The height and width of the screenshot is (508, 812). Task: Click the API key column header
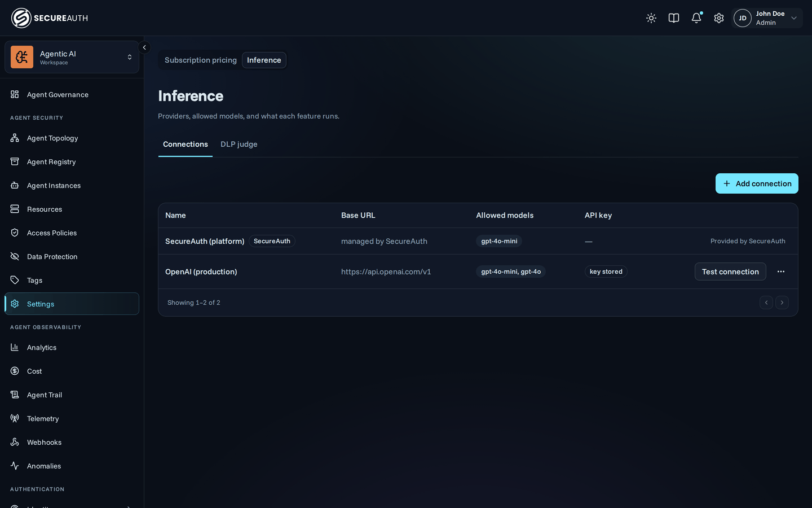[598, 215]
